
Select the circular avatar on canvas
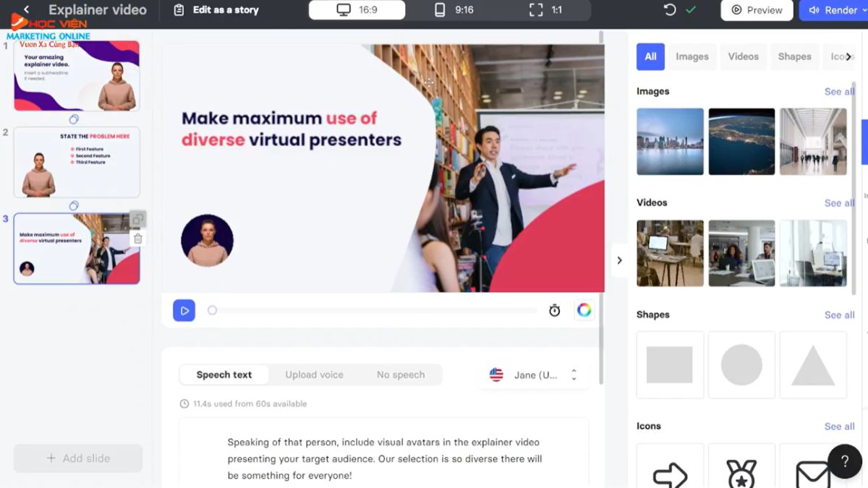pos(207,241)
